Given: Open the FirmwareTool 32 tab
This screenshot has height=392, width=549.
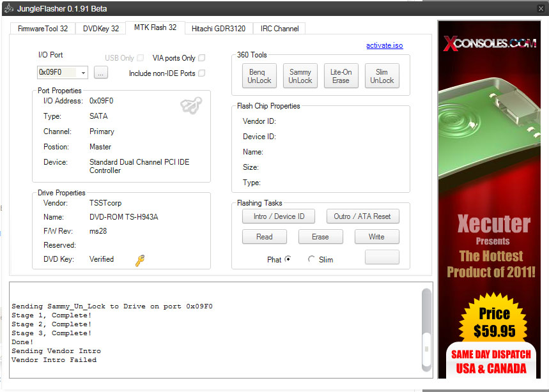Looking at the screenshot, I should (x=43, y=29).
